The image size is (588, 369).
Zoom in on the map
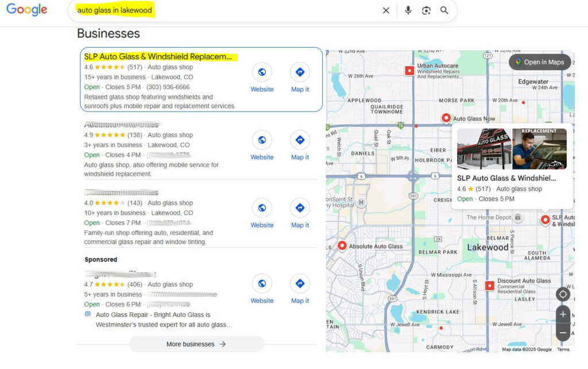point(563,314)
